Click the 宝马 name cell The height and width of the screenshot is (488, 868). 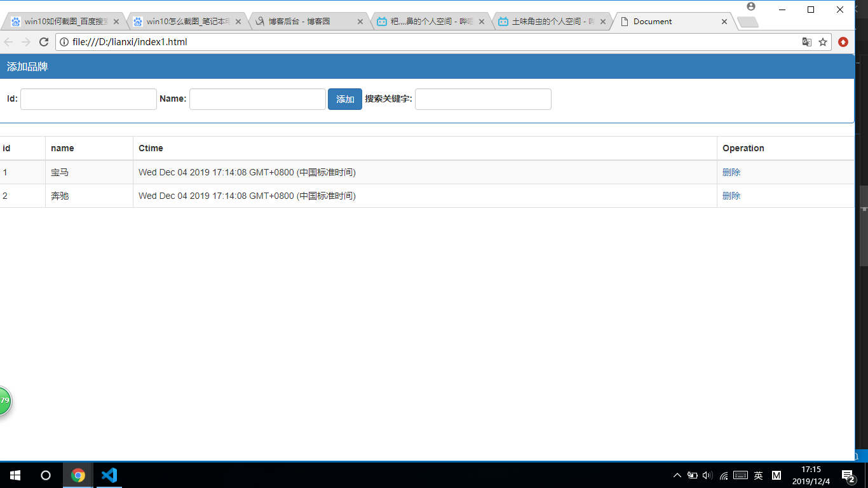[x=89, y=172]
